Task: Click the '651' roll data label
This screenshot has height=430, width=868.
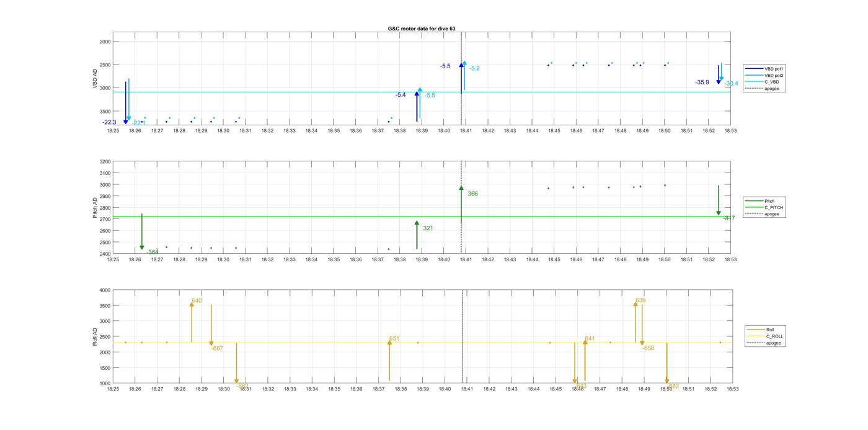Action: point(394,339)
